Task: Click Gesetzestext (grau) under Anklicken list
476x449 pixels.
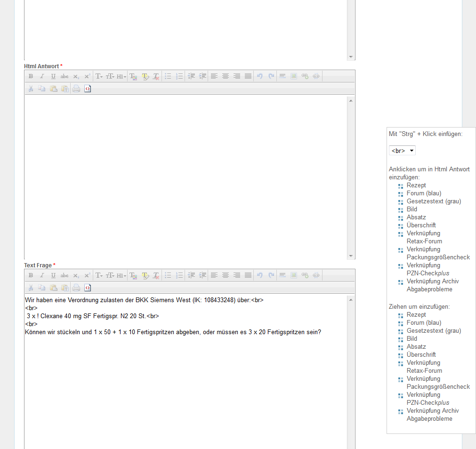Action: (x=434, y=201)
